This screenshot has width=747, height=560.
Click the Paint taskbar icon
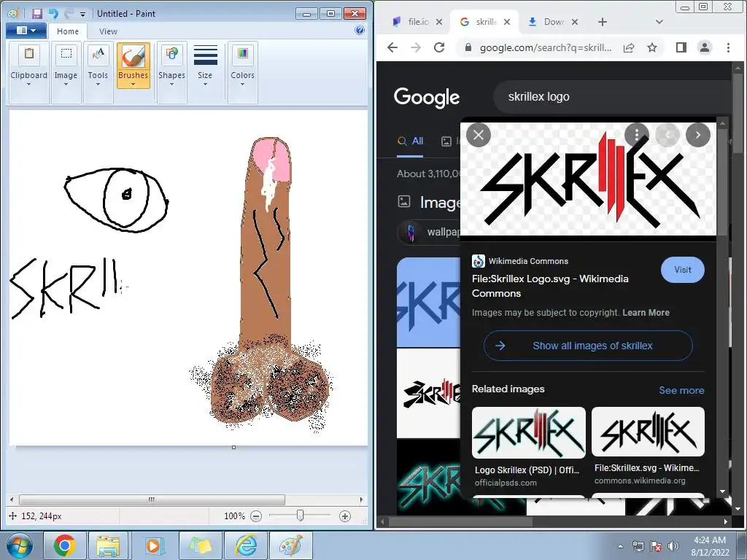[x=291, y=545]
